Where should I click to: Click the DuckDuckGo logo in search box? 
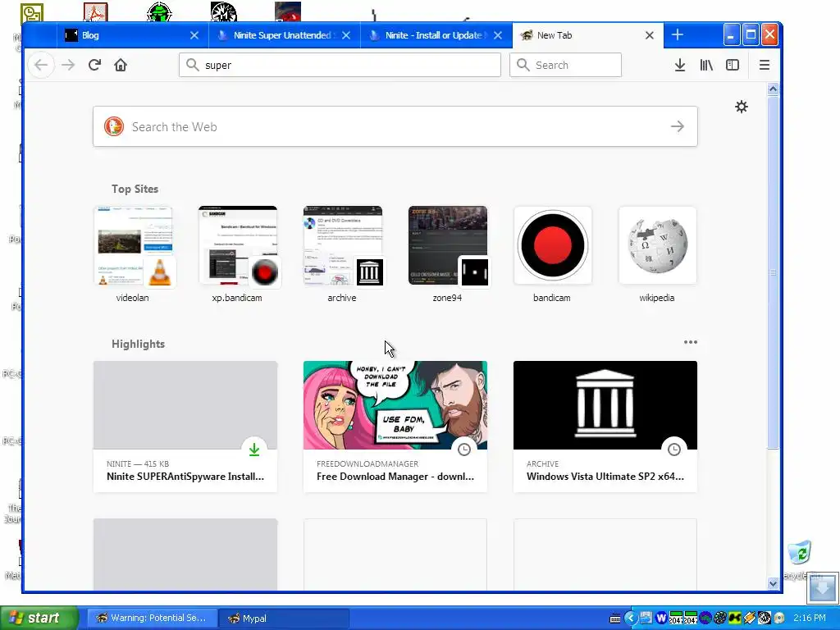(114, 126)
